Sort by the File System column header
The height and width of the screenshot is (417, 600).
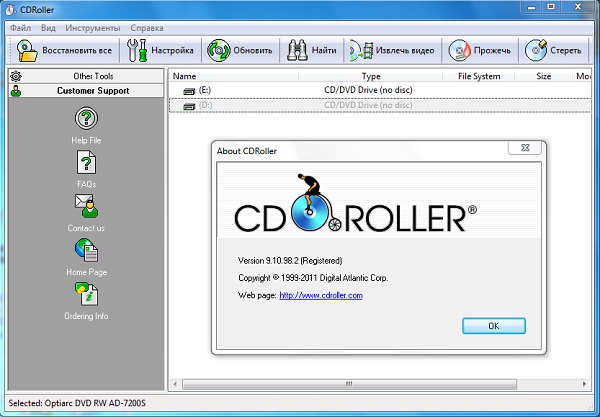click(x=479, y=76)
